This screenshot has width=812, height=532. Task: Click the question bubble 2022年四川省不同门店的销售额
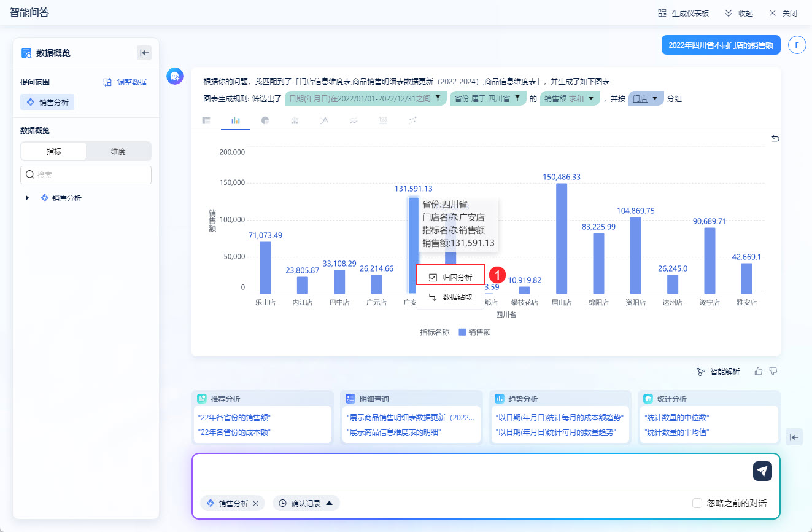pyautogui.click(x=721, y=45)
